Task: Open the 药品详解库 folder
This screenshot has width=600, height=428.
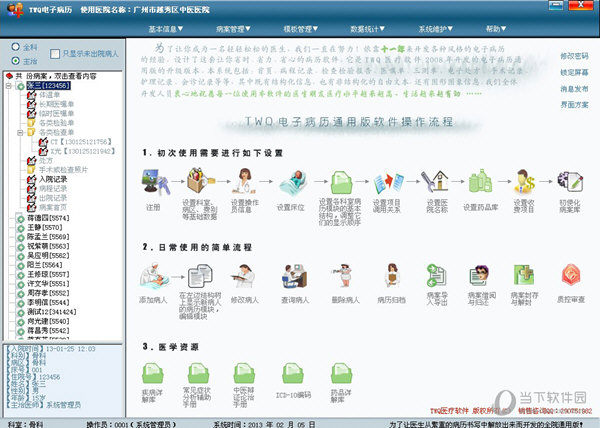Action: [341, 373]
